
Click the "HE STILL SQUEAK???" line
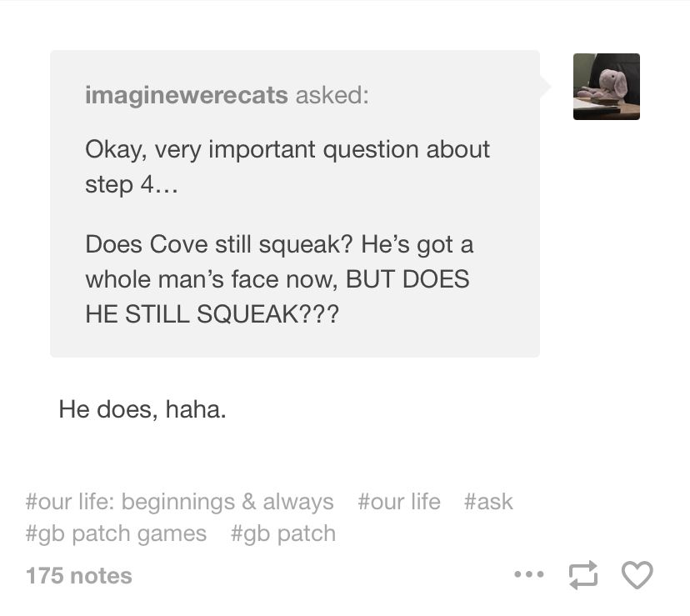tap(212, 314)
